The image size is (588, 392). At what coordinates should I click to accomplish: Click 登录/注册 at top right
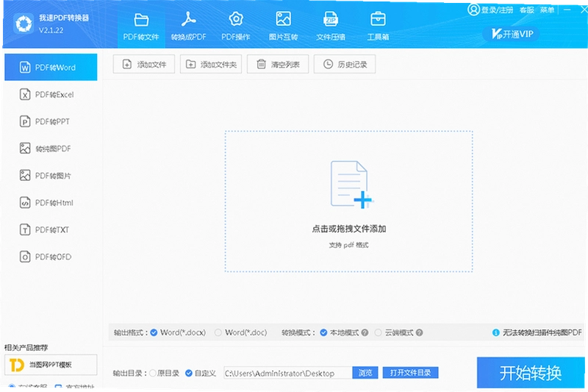coord(497,10)
